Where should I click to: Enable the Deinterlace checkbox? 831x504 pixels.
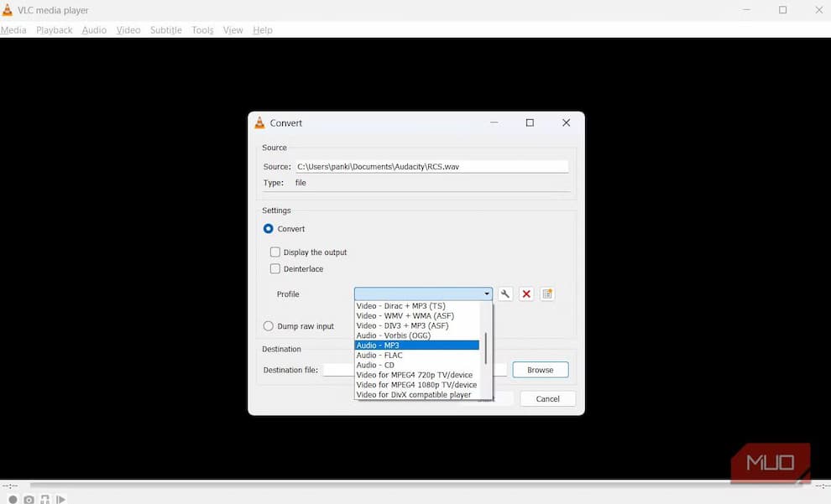(x=275, y=269)
